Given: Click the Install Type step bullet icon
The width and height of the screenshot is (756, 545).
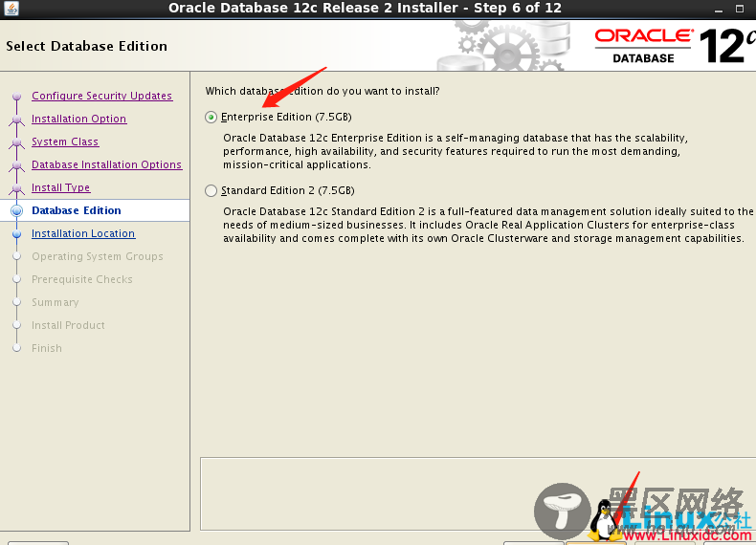Looking at the screenshot, I should pyautogui.click(x=17, y=188).
